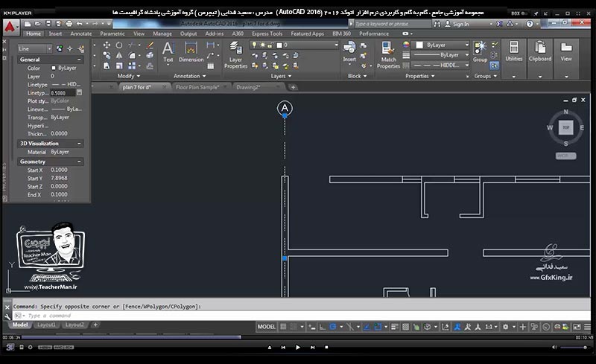The height and width of the screenshot is (364, 596).
Task: Click the Group icon
Action: click(x=480, y=52)
